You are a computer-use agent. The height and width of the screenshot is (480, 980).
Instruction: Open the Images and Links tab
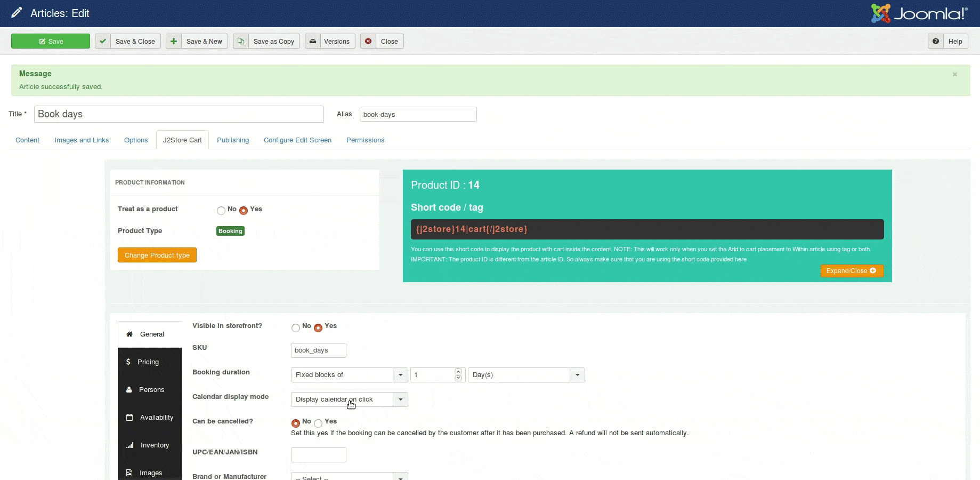click(82, 140)
